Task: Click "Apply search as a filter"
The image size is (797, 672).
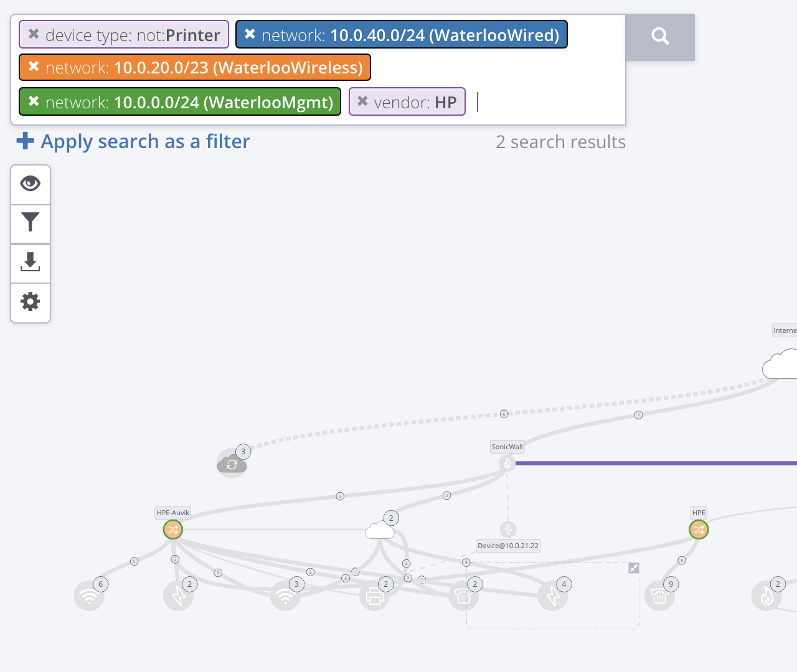Action: (x=133, y=141)
